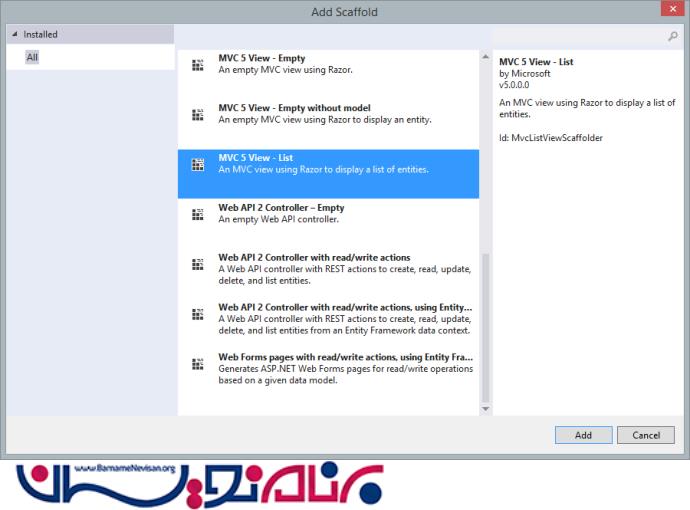
Task: Select MVC 5 View - List title in list
Action: pos(255,158)
